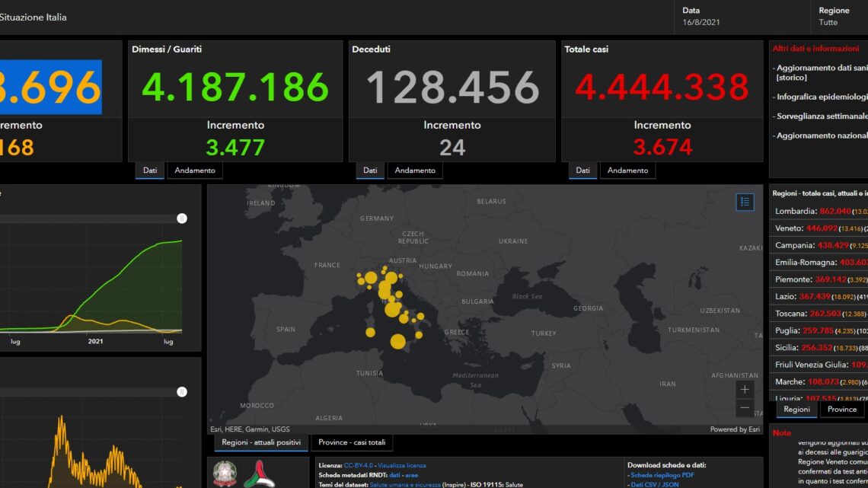
Task: Select Andamento tab under Deceduti
Action: 415,171
